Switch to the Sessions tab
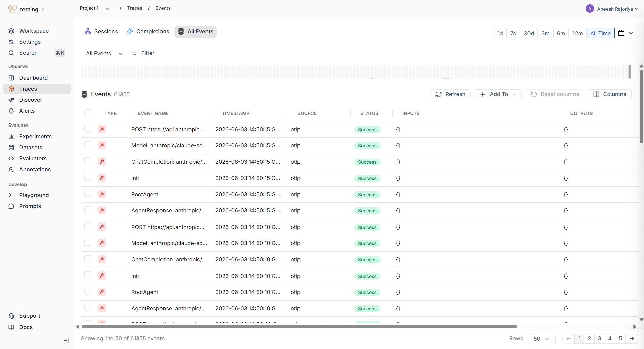The height and width of the screenshot is (349, 644). [x=101, y=32]
